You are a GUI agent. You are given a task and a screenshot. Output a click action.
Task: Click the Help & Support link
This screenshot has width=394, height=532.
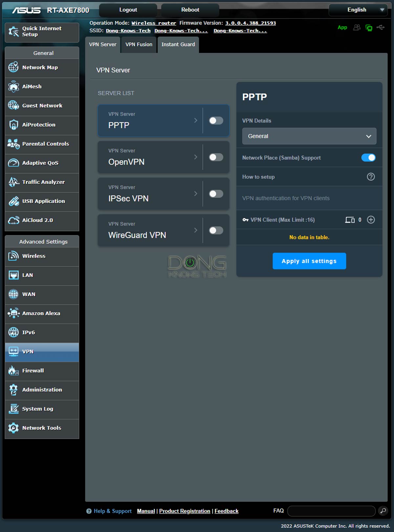pyautogui.click(x=113, y=511)
